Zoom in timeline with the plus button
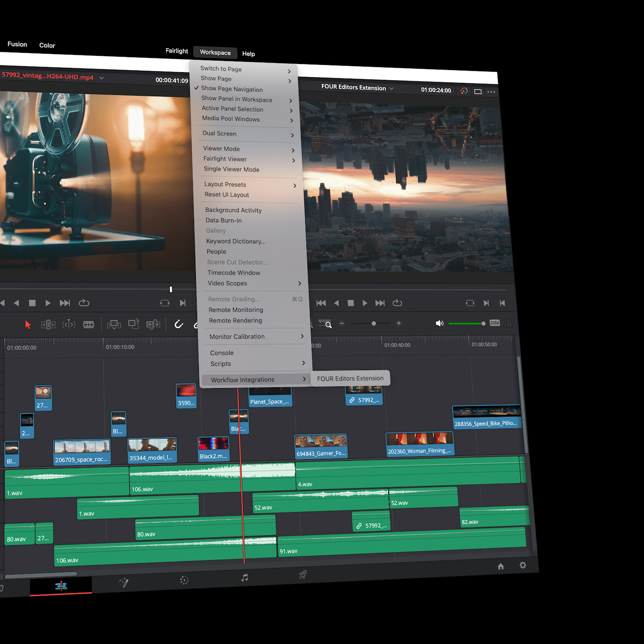The image size is (644, 644). pyautogui.click(x=399, y=323)
